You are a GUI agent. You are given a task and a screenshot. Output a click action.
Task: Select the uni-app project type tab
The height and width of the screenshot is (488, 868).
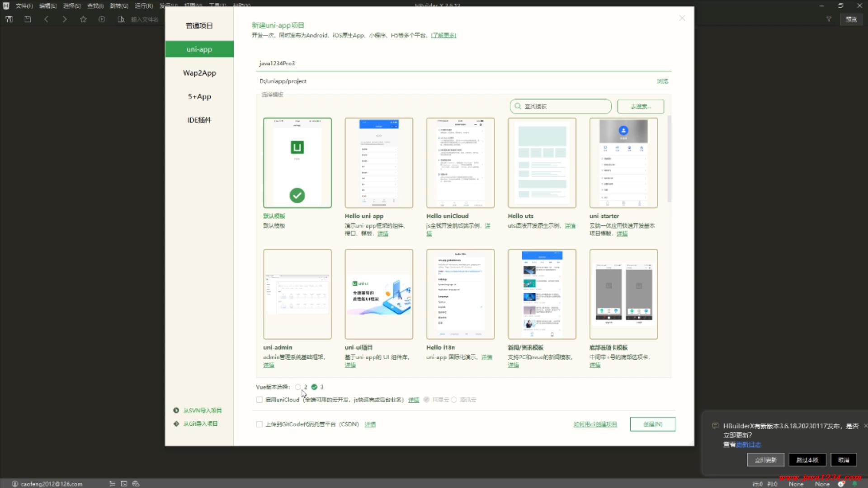(x=199, y=49)
